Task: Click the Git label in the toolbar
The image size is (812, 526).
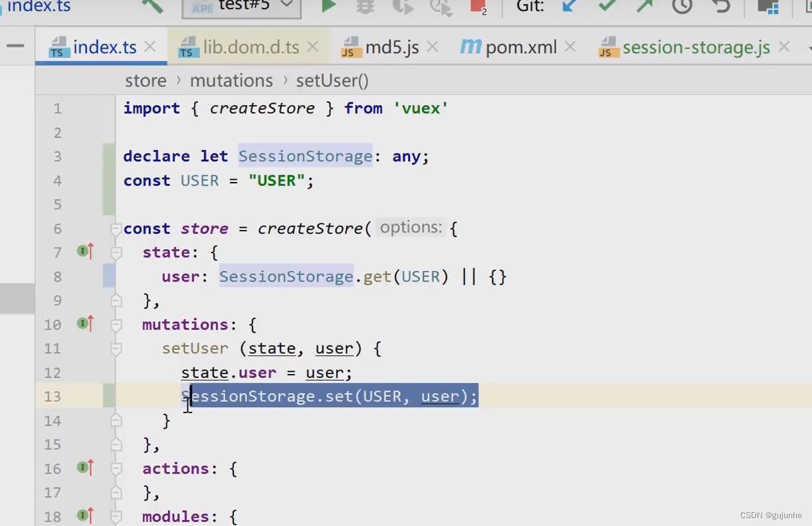Action: pyautogui.click(x=530, y=6)
